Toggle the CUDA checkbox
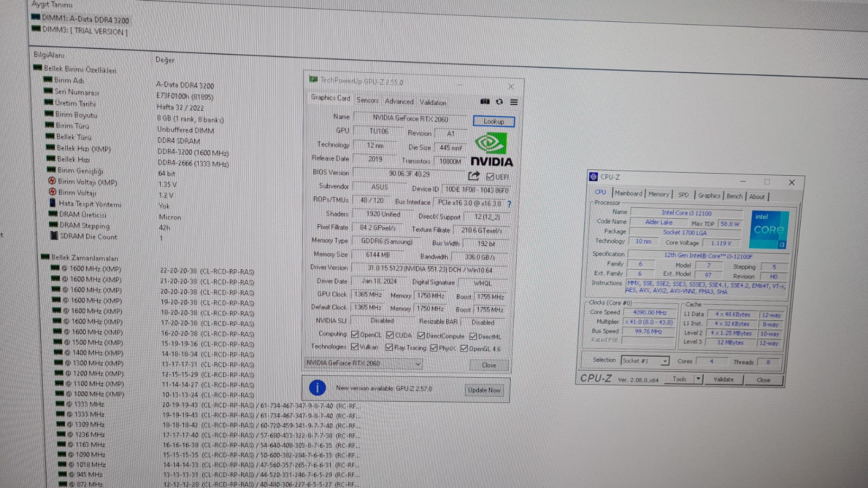The image size is (868, 488). point(390,335)
